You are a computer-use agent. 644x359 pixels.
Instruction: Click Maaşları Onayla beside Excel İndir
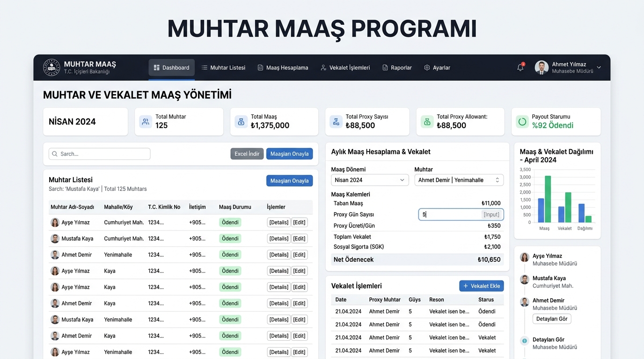tap(290, 154)
